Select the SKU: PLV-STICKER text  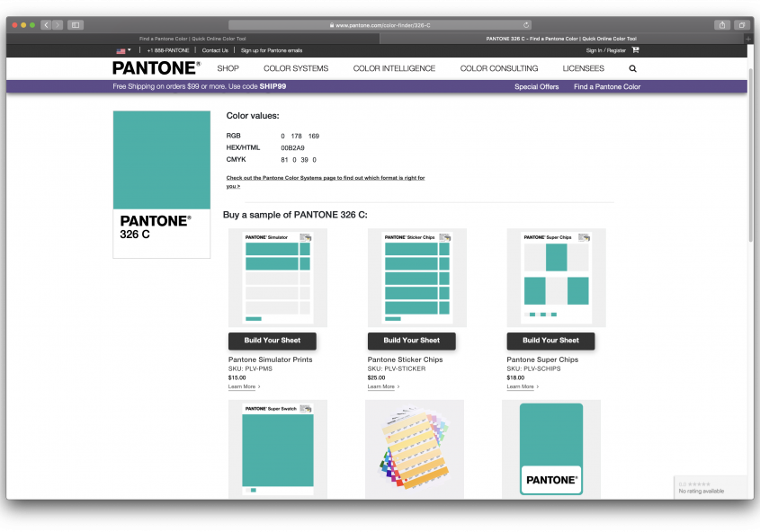point(397,368)
